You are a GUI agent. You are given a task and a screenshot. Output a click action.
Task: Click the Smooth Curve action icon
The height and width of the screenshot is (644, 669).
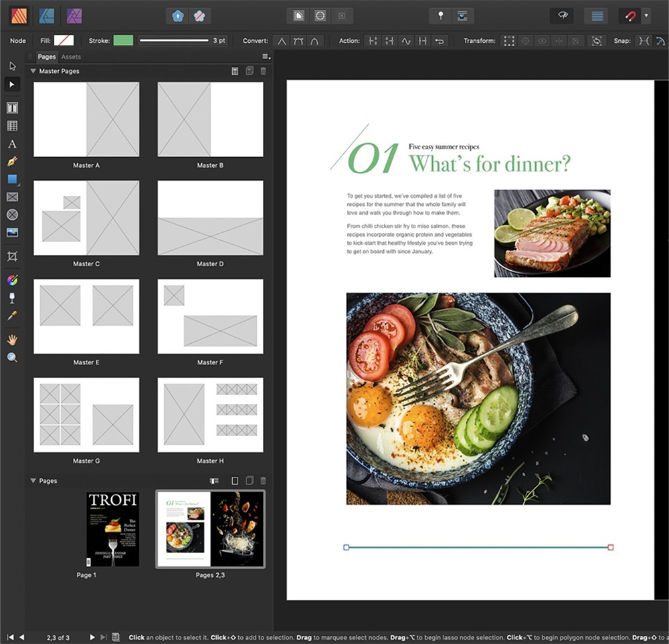pyautogui.click(x=406, y=41)
